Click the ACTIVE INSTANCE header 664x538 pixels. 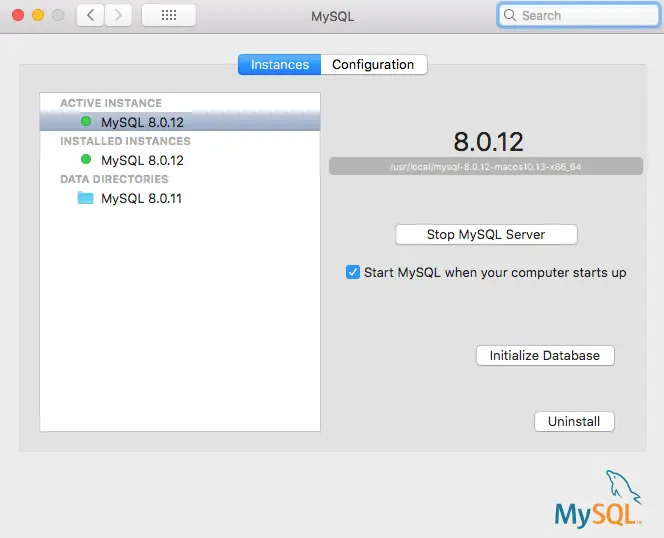111,103
